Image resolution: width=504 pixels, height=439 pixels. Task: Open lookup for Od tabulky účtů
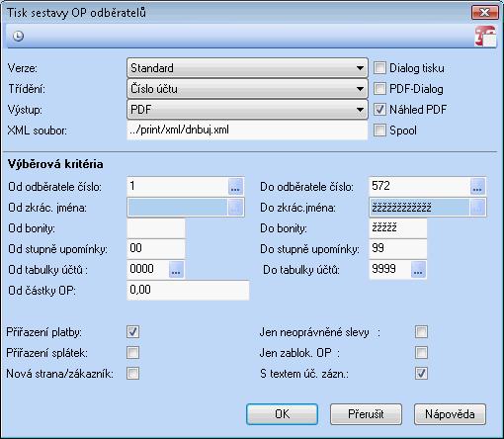click(x=176, y=270)
